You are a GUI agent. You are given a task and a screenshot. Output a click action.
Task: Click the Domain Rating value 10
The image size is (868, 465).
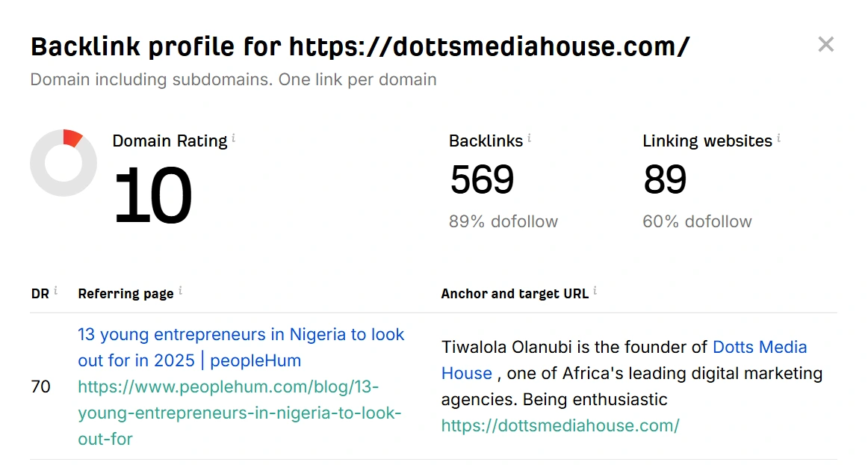click(x=152, y=196)
